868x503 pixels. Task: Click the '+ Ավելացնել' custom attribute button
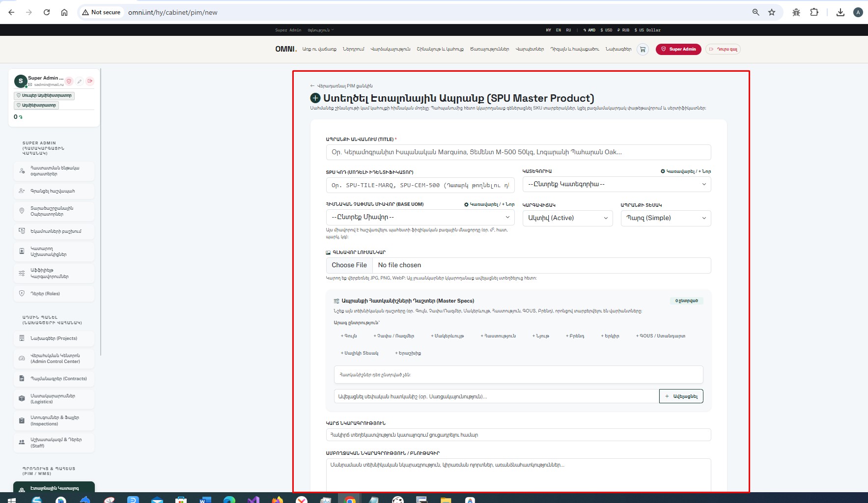point(681,396)
